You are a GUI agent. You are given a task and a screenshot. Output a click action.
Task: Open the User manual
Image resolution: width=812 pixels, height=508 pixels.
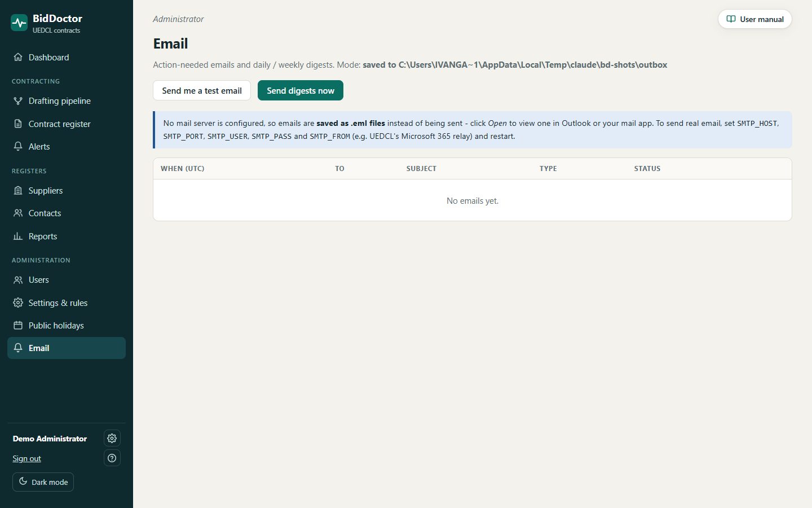pyautogui.click(x=755, y=19)
